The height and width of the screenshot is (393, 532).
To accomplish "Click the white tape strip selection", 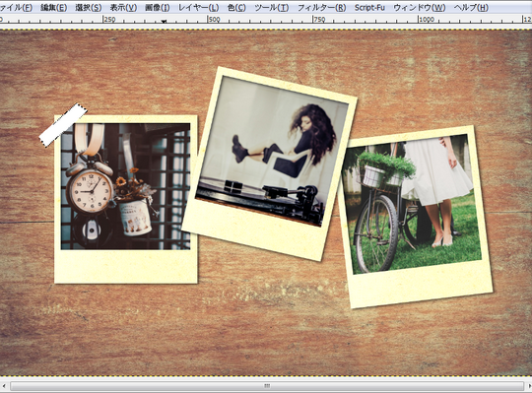I will (x=63, y=125).
